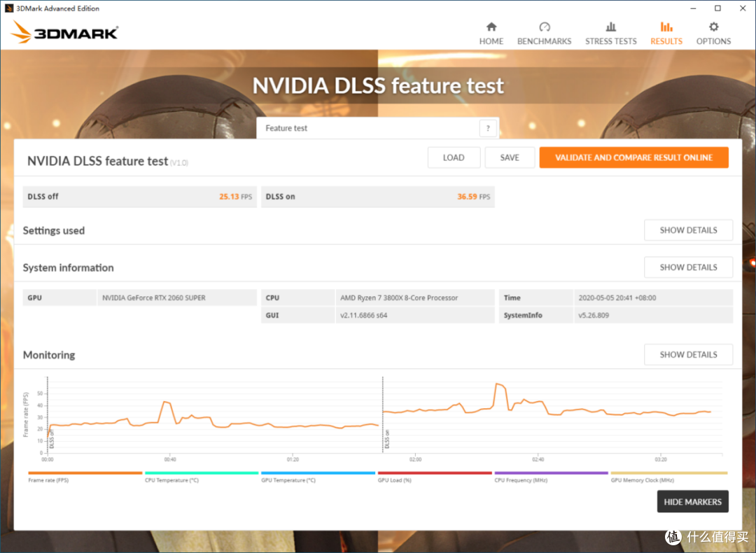Screen dimensions: 756x553
Task: Select the AMD Ryzen 7 3800X processor text
Action: click(399, 298)
